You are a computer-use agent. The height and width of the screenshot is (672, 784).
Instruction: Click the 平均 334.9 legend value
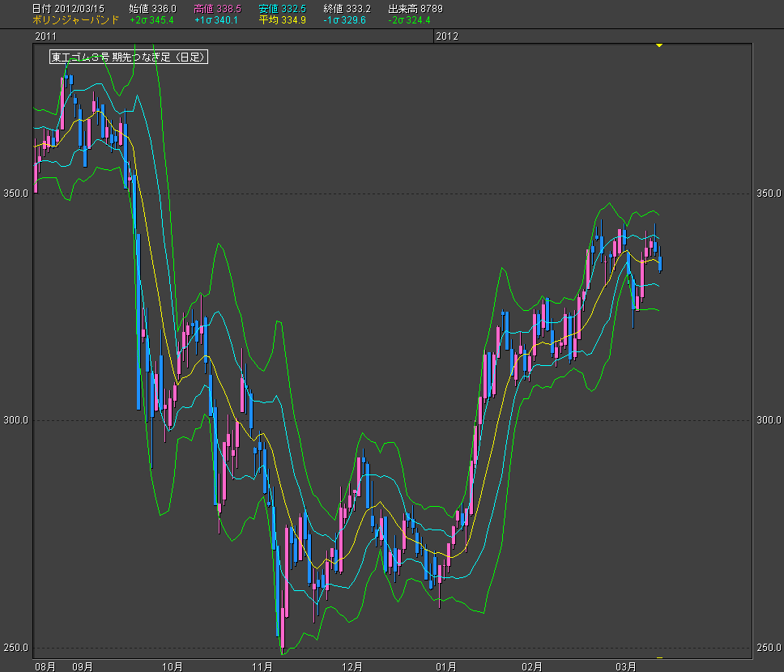click(282, 19)
